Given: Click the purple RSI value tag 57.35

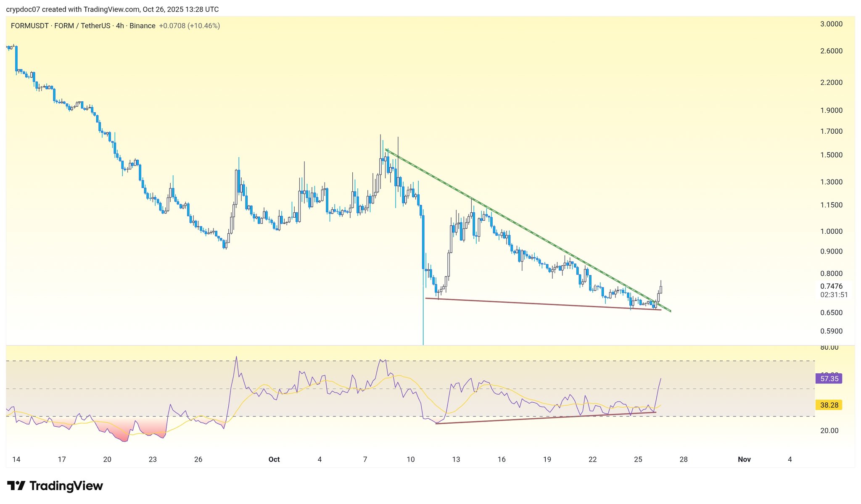Looking at the screenshot, I should [x=829, y=379].
